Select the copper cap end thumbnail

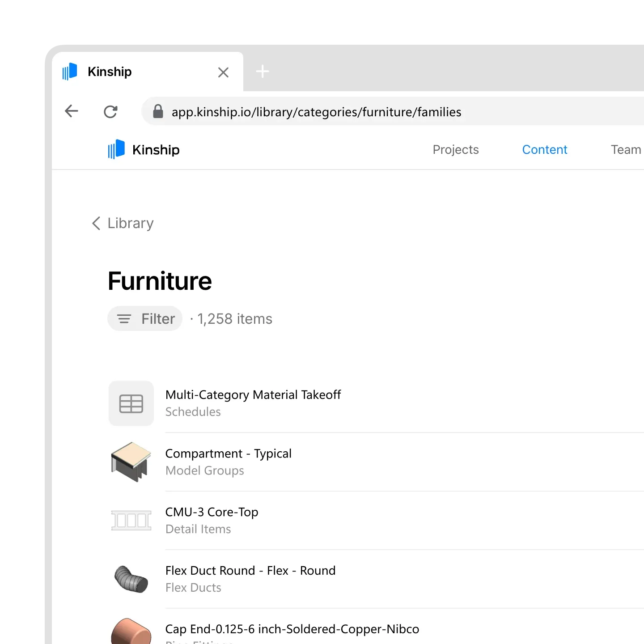(131, 632)
